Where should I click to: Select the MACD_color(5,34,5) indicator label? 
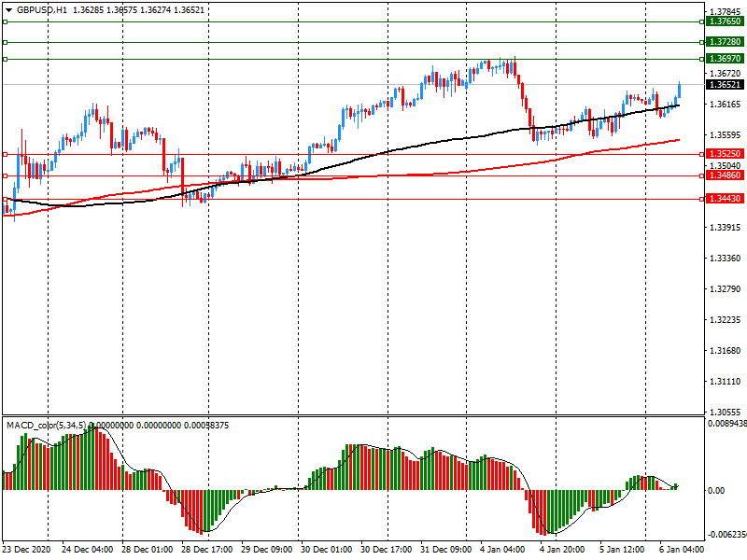pyautogui.click(x=46, y=426)
